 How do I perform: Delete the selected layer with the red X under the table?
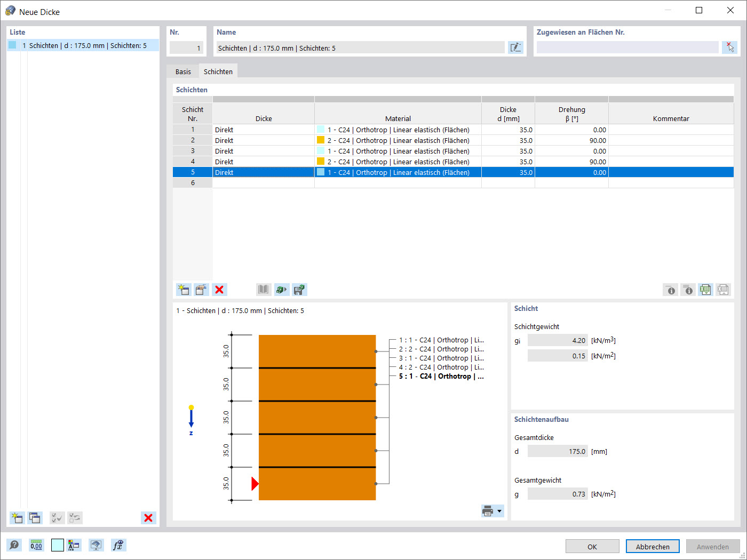click(219, 290)
